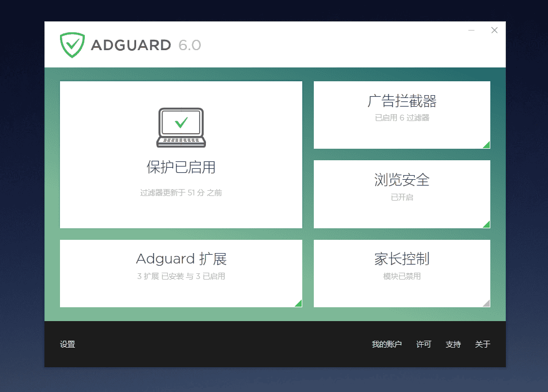Image resolution: width=548 pixels, height=392 pixels.
Task: Open the 许可 license link
Action: 423,344
